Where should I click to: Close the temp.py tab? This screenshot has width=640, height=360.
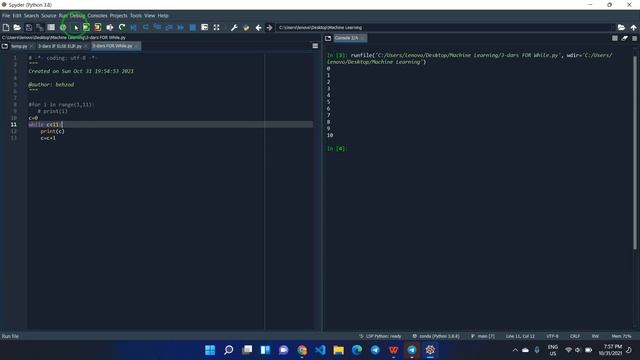coord(31,46)
